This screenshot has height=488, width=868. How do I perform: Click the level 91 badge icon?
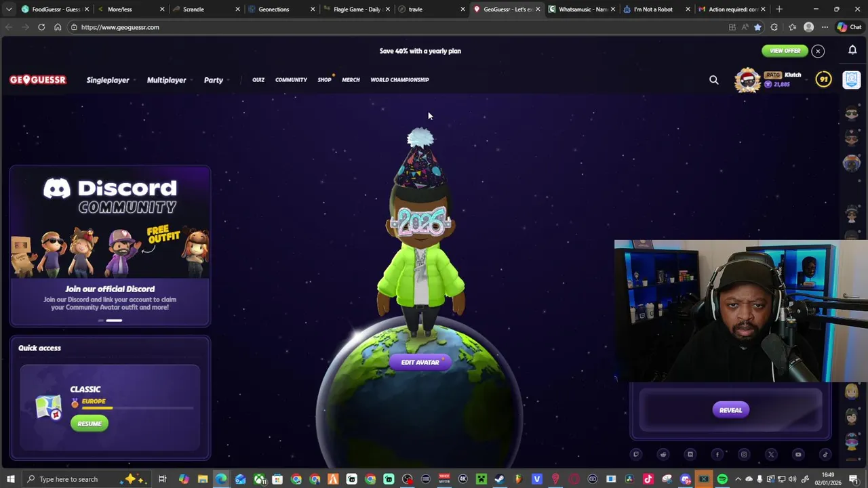coord(823,80)
